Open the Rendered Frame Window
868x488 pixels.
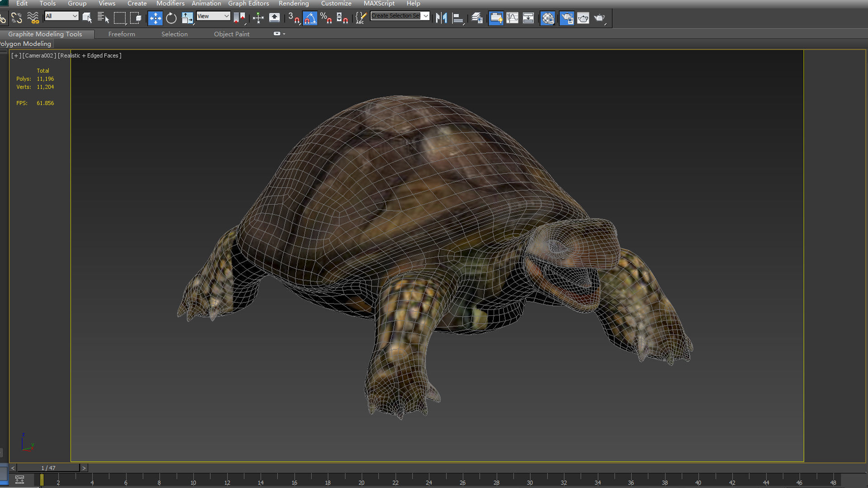583,18
